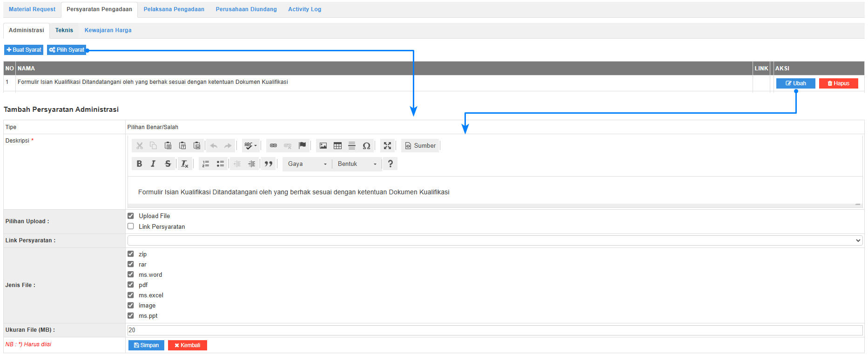
Task: Click the Increase Indent icon
Action: pos(252,164)
